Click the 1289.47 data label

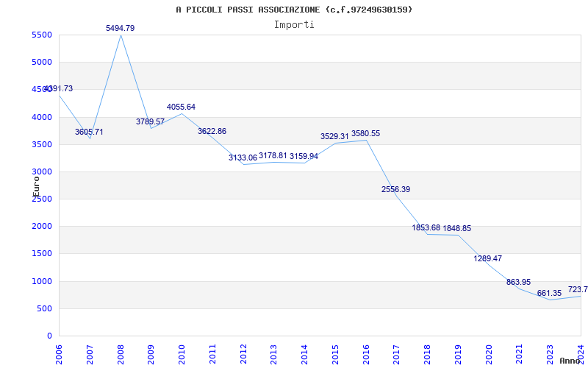(x=488, y=258)
